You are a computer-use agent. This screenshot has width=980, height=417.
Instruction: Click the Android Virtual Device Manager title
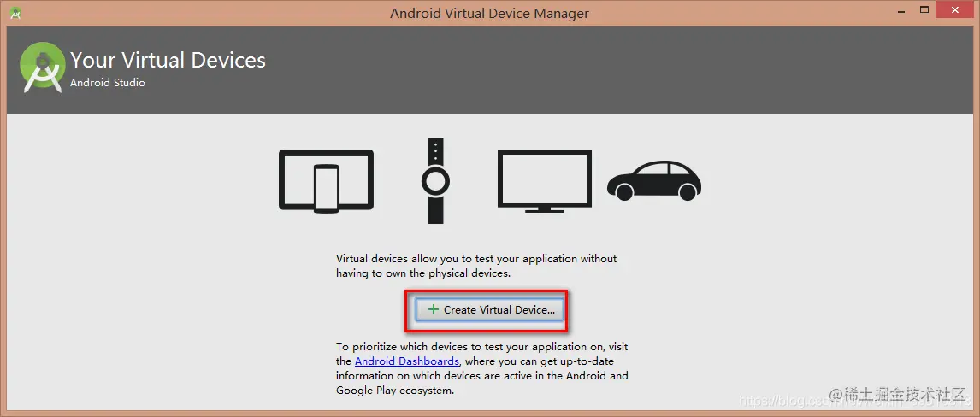coord(489,13)
